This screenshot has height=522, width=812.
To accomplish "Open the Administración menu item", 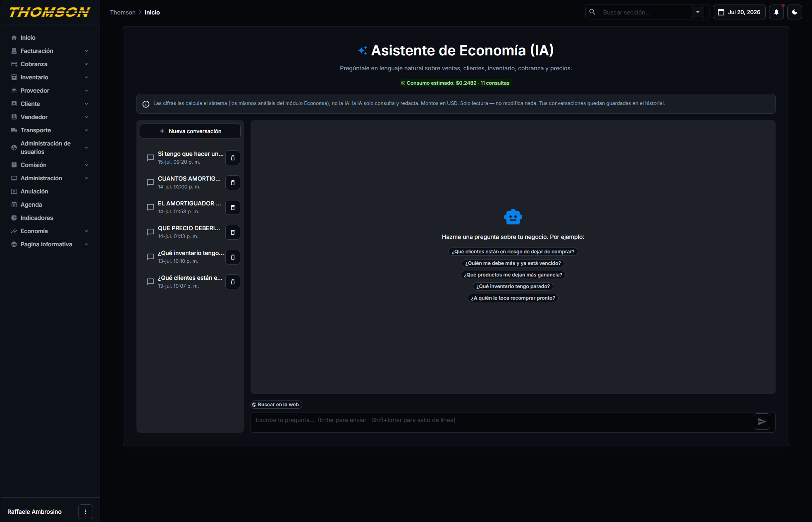I will point(50,178).
